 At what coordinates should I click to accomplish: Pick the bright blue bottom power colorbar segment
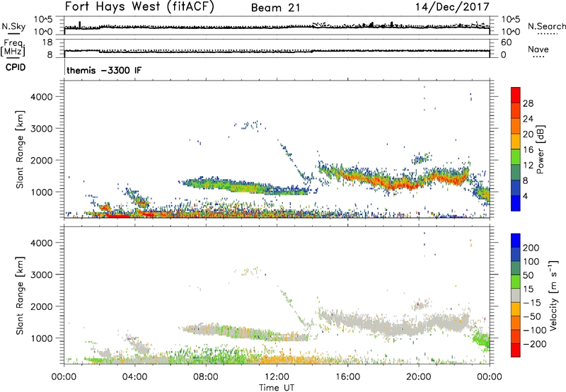click(516, 204)
